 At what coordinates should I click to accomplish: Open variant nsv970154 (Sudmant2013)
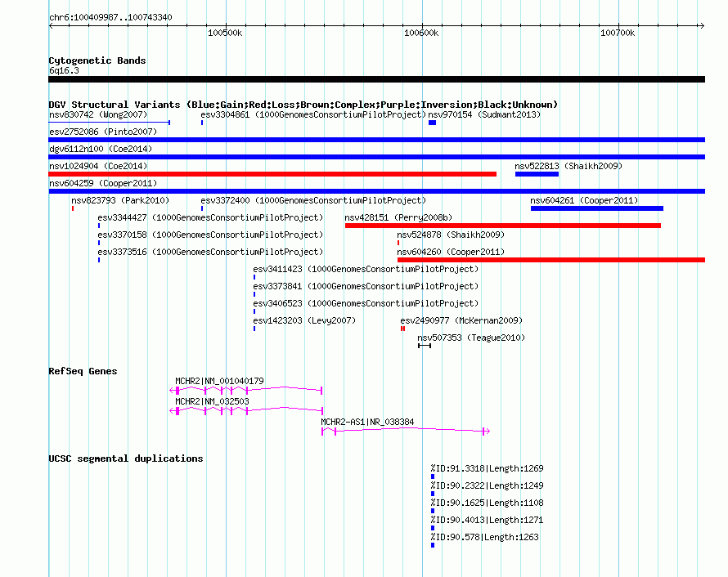pos(484,114)
